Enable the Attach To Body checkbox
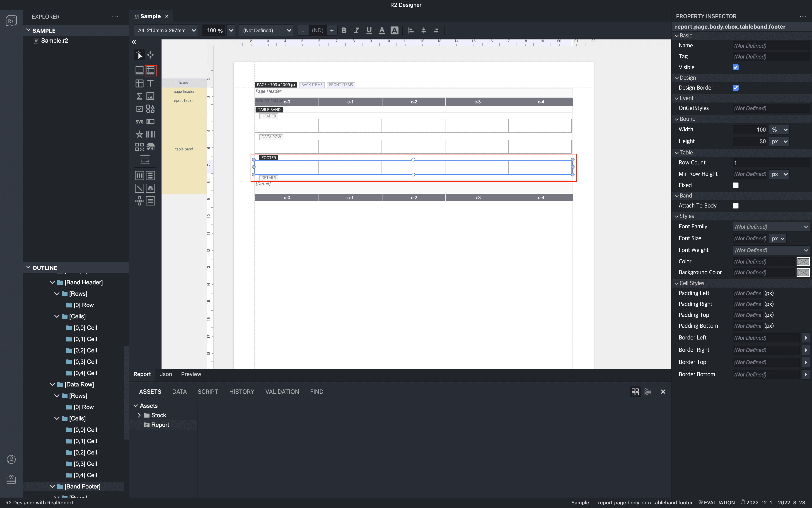 735,206
